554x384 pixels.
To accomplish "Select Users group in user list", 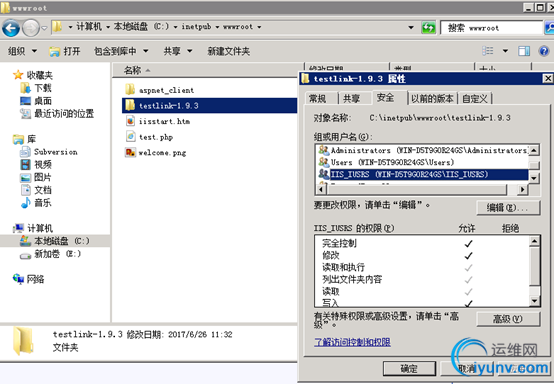I will 423,162.
